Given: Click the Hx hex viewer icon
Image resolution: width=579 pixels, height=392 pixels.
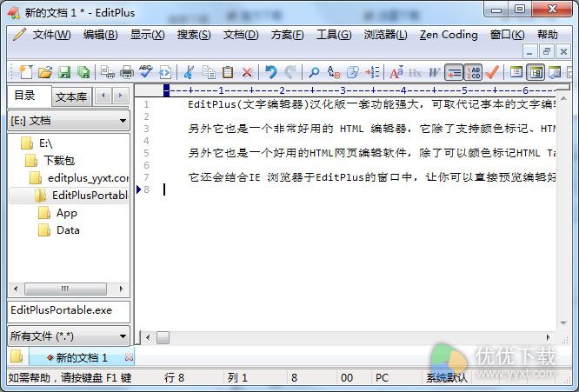Looking at the screenshot, I should (415, 73).
